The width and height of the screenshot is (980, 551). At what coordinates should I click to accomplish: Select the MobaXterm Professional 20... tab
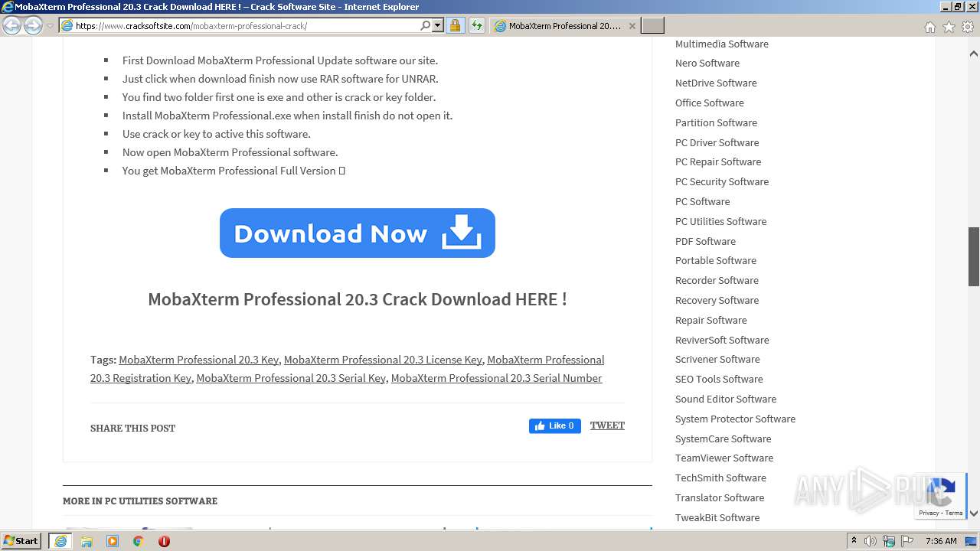point(563,26)
